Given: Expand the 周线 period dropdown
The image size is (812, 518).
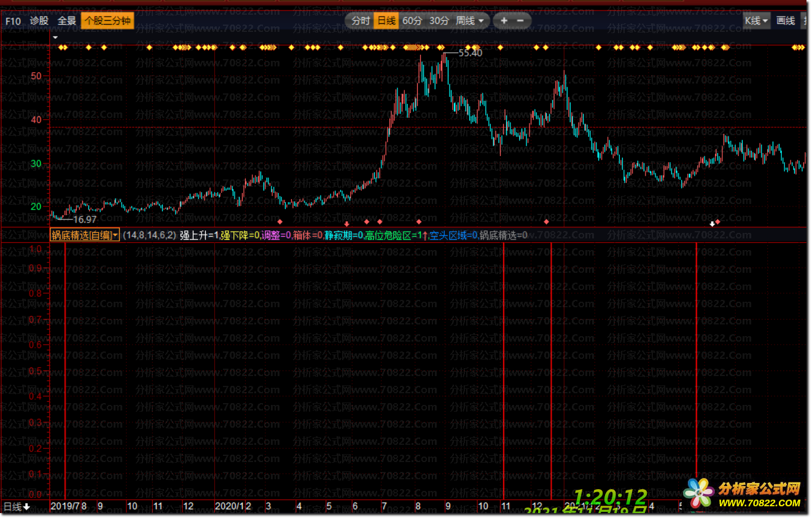Looking at the screenshot, I should coord(470,21).
